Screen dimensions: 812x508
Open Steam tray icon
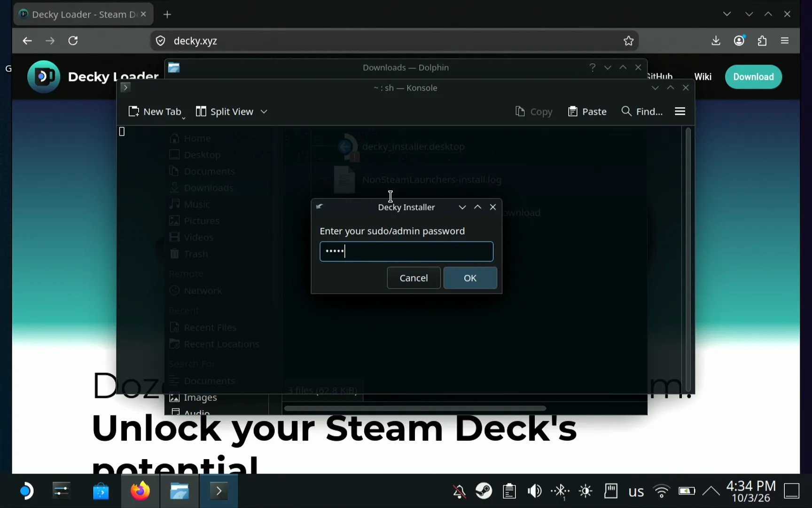[x=484, y=491]
